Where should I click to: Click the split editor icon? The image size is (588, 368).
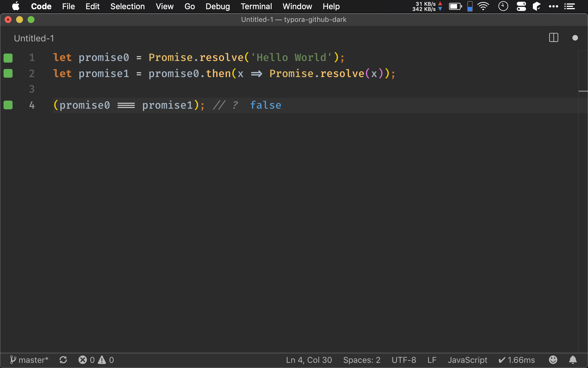553,38
